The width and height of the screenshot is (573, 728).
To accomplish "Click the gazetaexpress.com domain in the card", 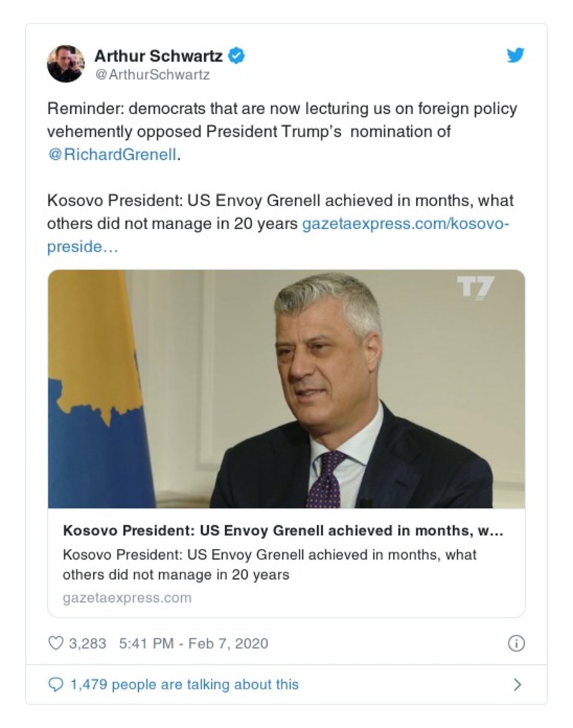I will 127,598.
